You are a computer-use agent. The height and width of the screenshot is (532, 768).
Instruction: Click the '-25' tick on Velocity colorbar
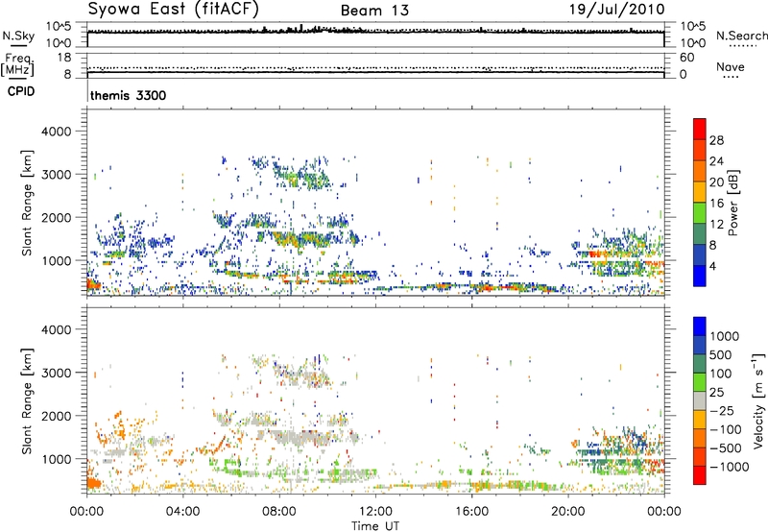[x=721, y=410]
